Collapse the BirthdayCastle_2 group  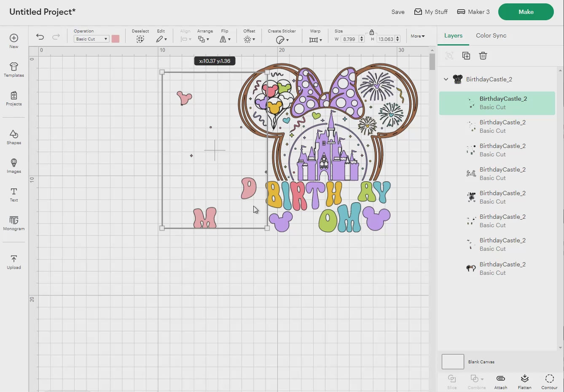[x=446, y=79]
